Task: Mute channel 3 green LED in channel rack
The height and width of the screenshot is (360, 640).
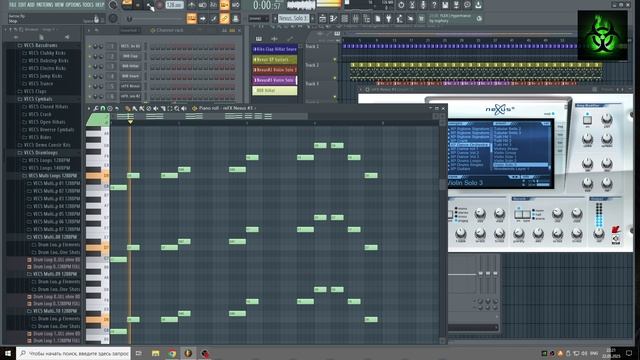Action: click(89, 66)
